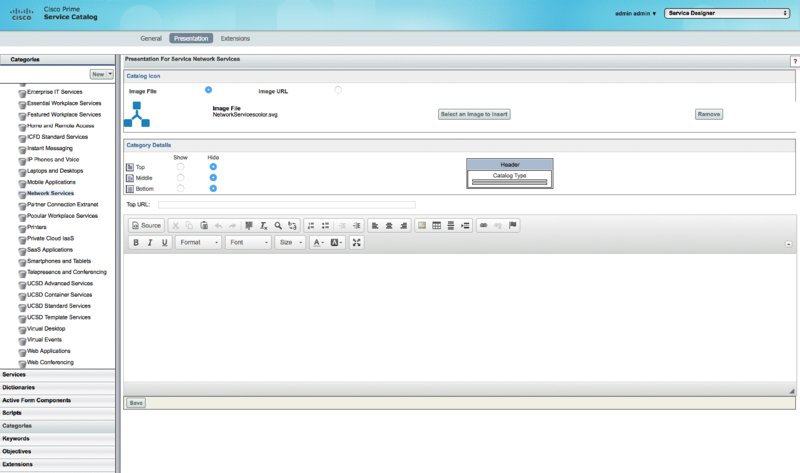Click the Undo arrow icon
800x473 pixels.
click(x=218, y=226)
